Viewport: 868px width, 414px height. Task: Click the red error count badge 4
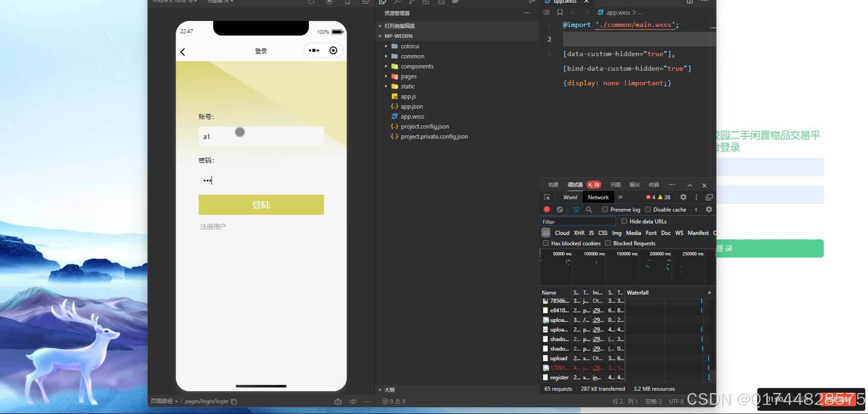click(651, 197)
